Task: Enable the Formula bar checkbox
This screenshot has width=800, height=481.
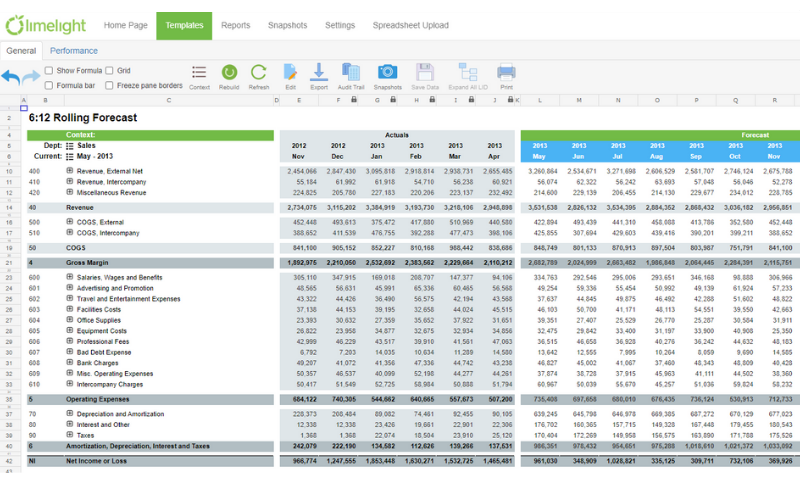Action: click(49, 85)
